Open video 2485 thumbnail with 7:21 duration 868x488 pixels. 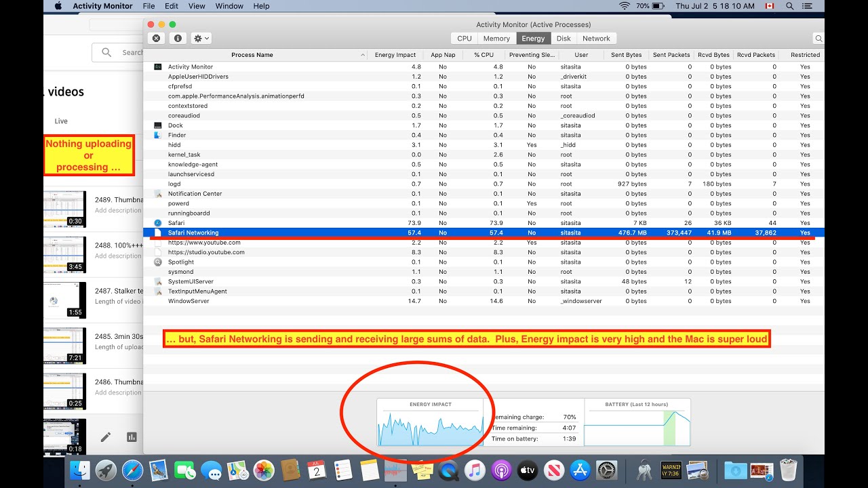65,346
